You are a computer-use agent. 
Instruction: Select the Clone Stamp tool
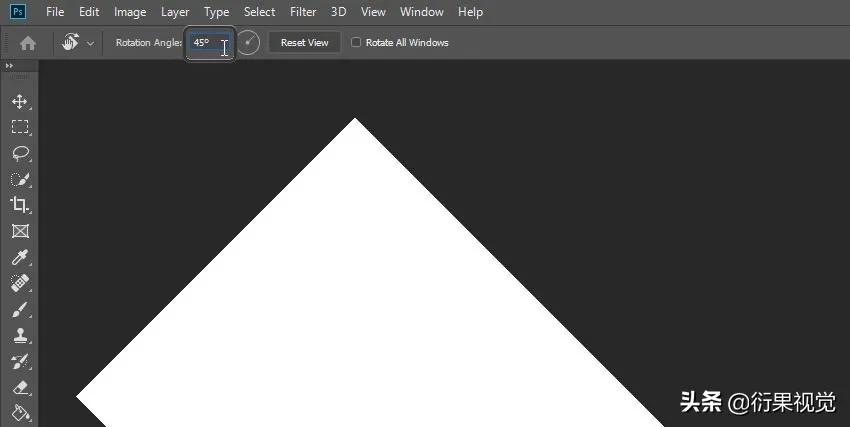pos(20,335)
